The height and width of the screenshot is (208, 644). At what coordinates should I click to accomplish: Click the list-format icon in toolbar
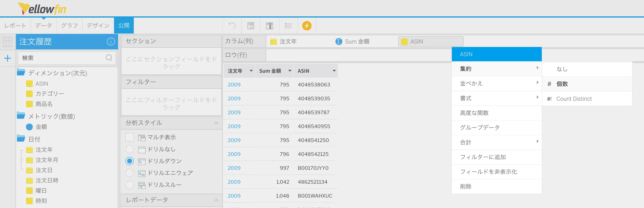tap(288, 26)
